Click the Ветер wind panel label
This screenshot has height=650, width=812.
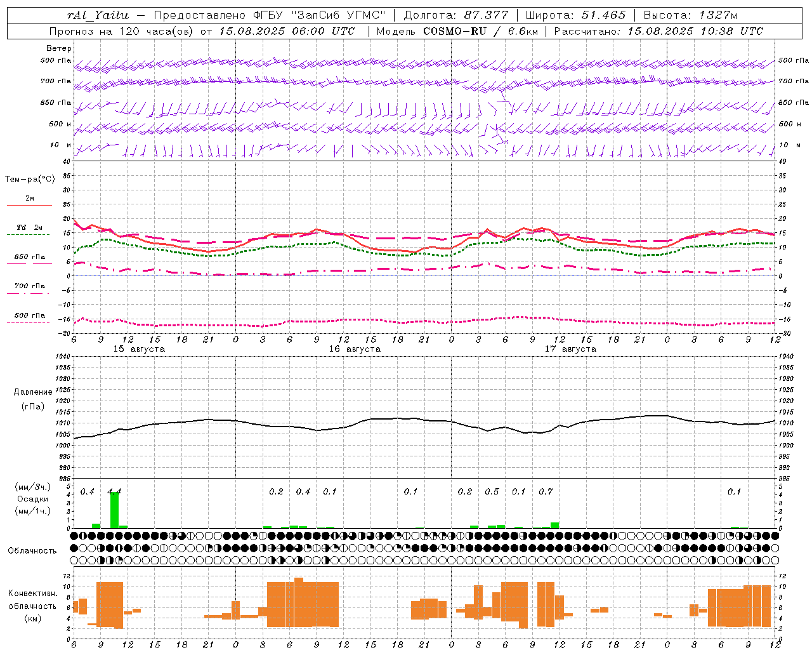pos(59,48)
